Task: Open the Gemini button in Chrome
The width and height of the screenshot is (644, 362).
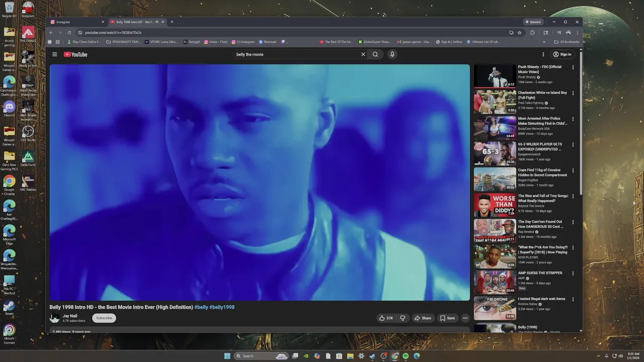Action: tap(533, 22)
